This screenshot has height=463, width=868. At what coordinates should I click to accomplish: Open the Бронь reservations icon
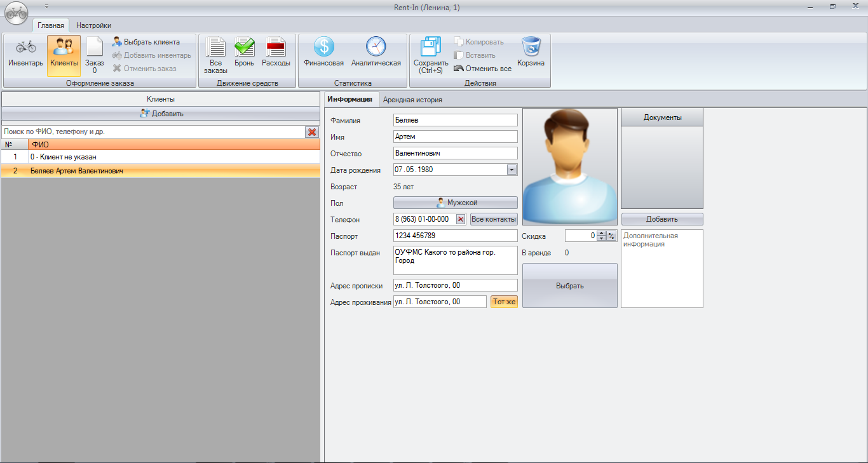[x=244, y=53]
